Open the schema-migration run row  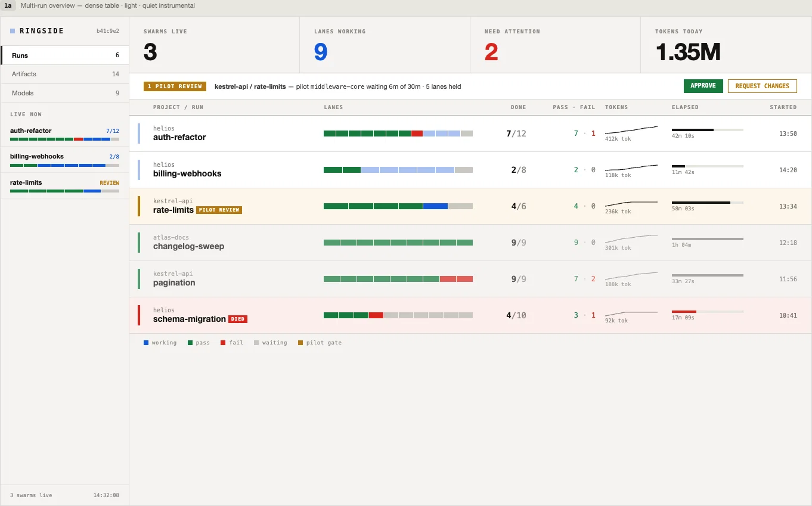point(470,315)
